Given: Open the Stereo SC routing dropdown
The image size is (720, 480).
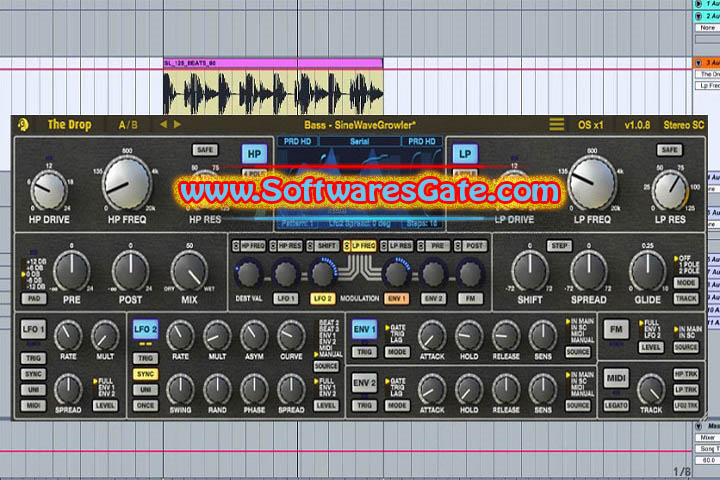Looking at the screenshot, I should coord(683,125).
